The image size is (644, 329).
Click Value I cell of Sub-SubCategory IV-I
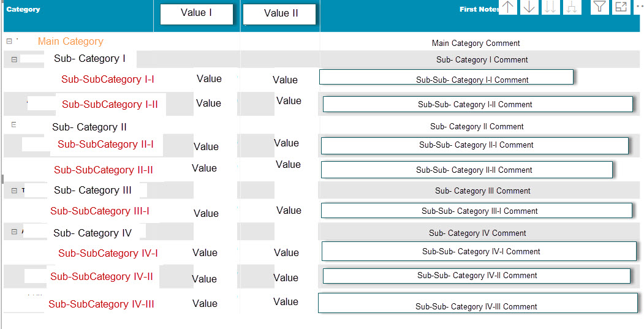coord(205,253)
